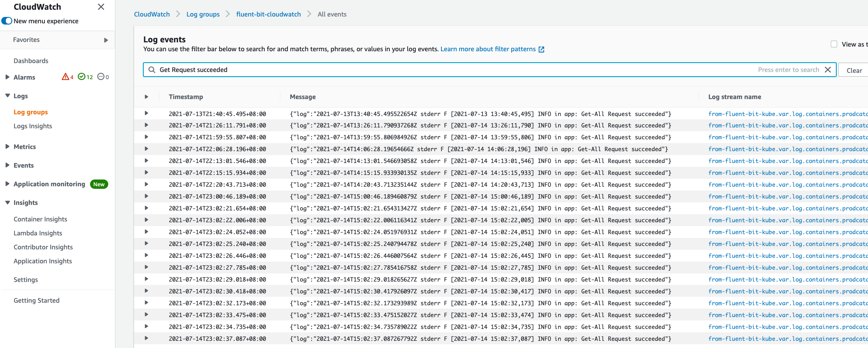Open log stream link for 23:02:29.018 event
Image resolution: width=868 pixels, height=348 pixels.
click(x=788, y=280)
